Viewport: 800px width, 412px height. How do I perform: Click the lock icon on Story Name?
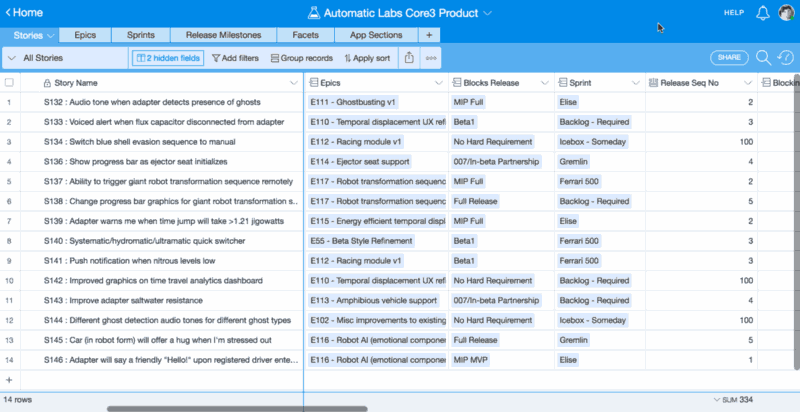(47, 83)
